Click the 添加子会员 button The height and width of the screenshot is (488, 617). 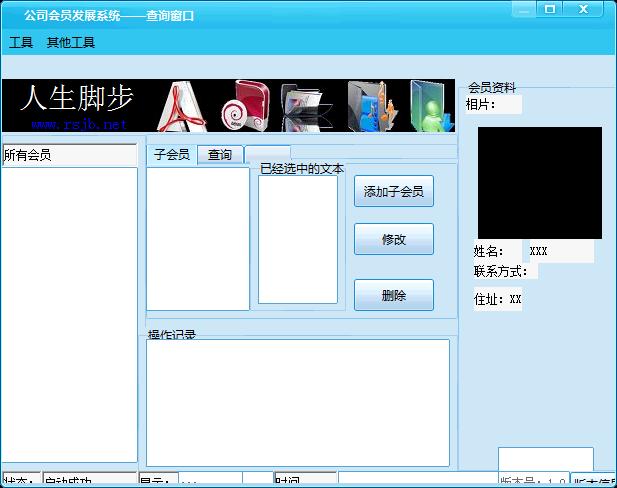click(393, 191)
